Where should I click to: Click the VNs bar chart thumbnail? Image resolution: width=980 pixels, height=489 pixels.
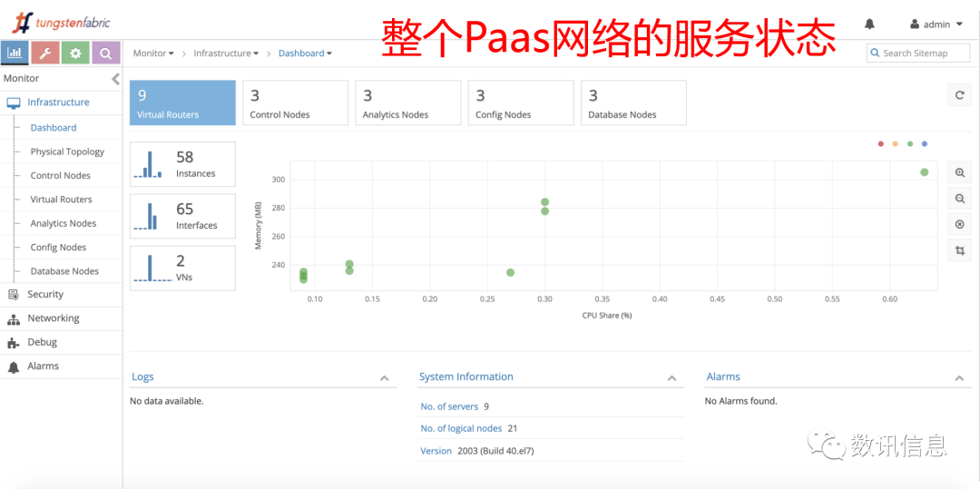click(x=153, y=268)
